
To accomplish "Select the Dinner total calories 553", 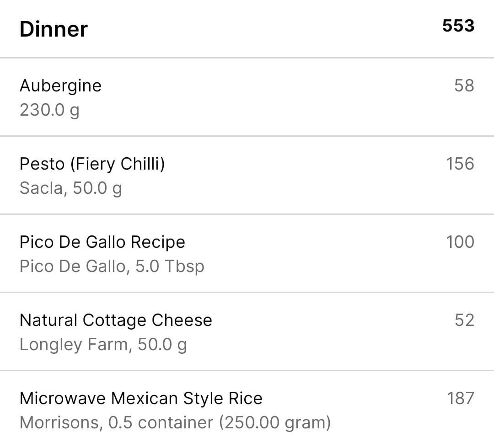I will 458,26.
